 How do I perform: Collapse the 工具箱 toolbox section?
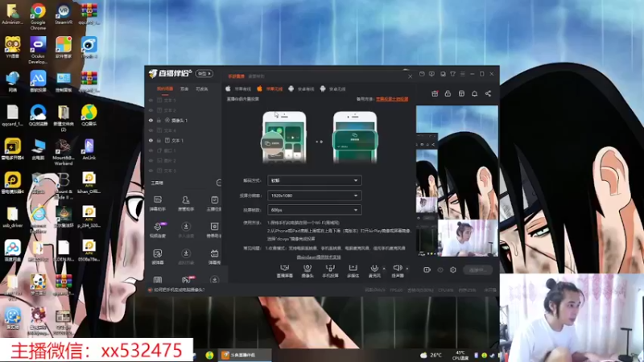coord(219,183)
